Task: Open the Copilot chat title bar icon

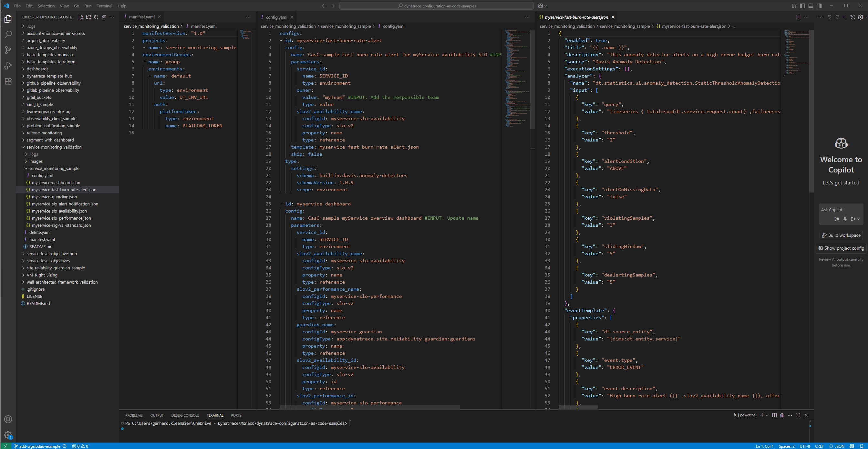Action: (540, 6)
